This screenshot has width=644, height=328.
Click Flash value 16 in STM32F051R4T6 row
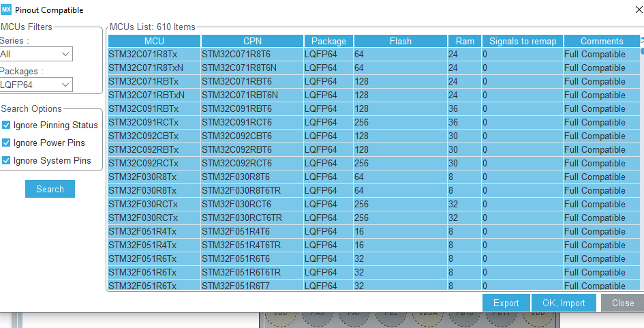401,231
